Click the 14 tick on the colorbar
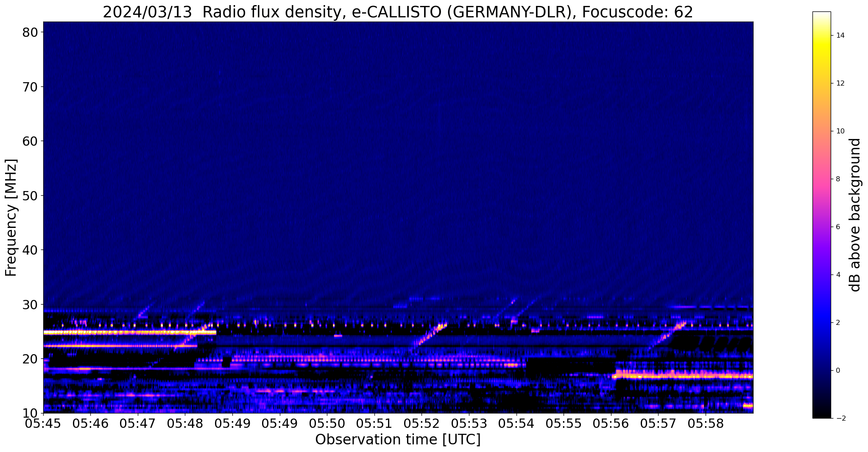The width and height of the screenshot is (868, 452). 840,36
